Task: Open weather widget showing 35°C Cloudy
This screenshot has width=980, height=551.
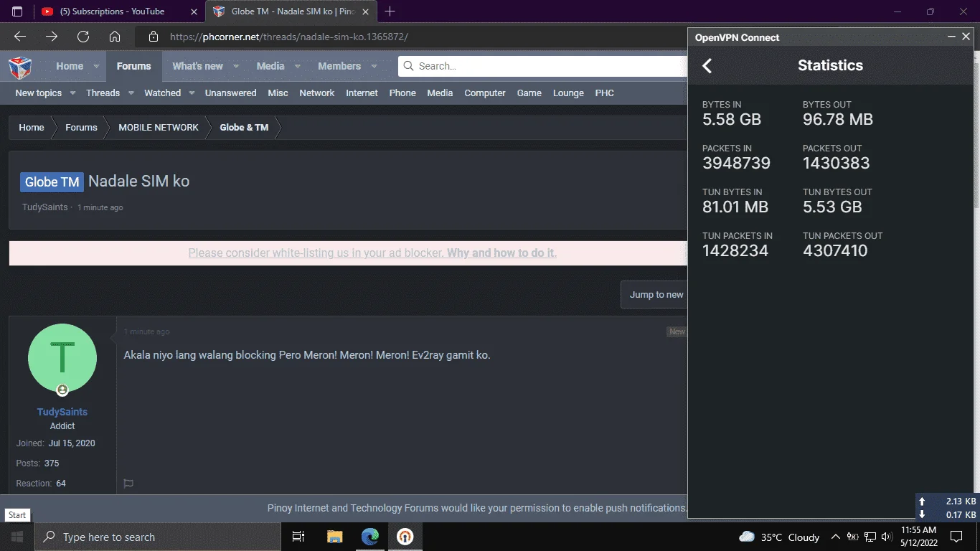Action: point(779,537)
